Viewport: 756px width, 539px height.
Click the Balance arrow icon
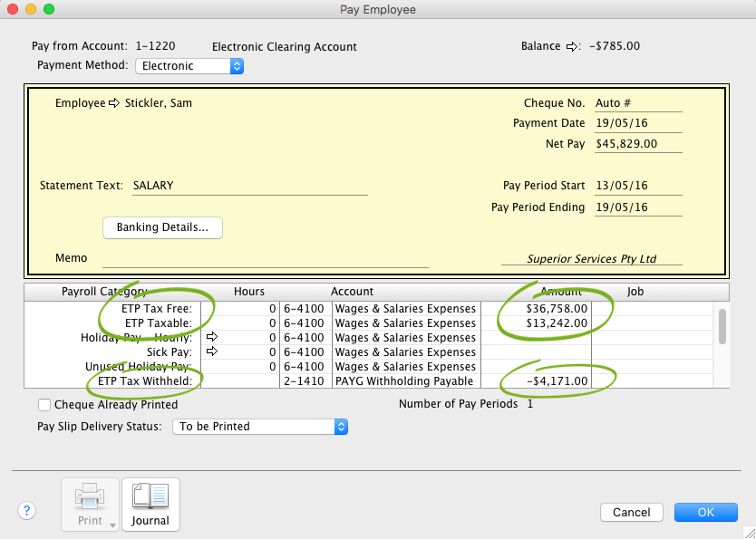[572, 47]
